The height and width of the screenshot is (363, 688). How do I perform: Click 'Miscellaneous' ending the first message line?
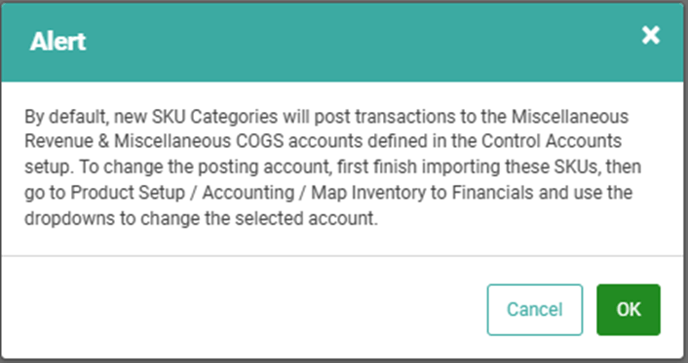click(570, 117)
